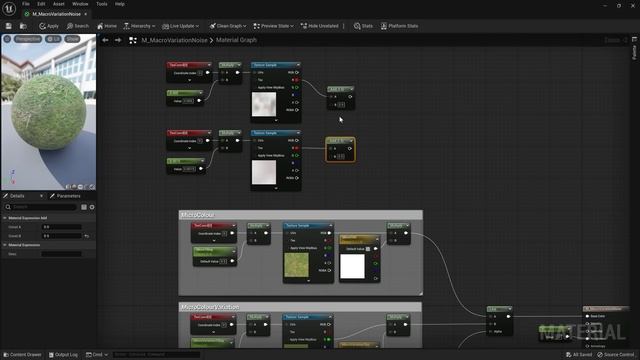Open the Help menu
This screenshot has height=360, width=640.
tap(120, 4)
